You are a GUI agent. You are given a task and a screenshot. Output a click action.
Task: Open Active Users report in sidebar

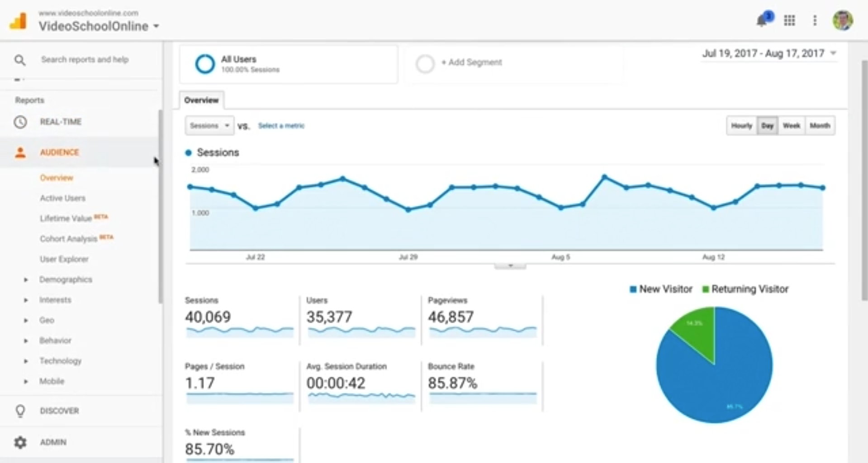coord(62,198)
